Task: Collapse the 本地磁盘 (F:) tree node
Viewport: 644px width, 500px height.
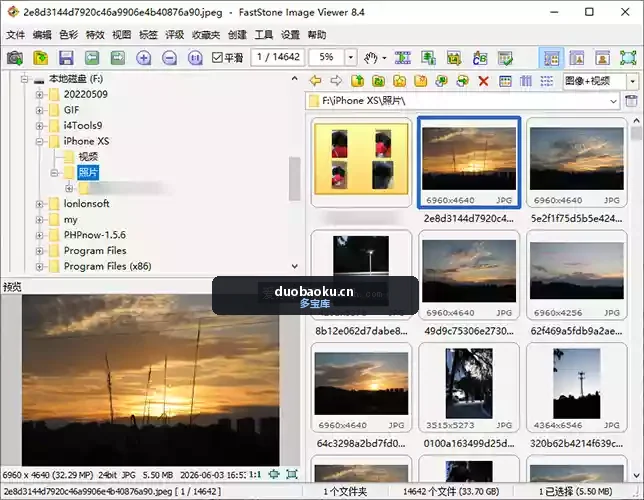Action: pos(24,79)
